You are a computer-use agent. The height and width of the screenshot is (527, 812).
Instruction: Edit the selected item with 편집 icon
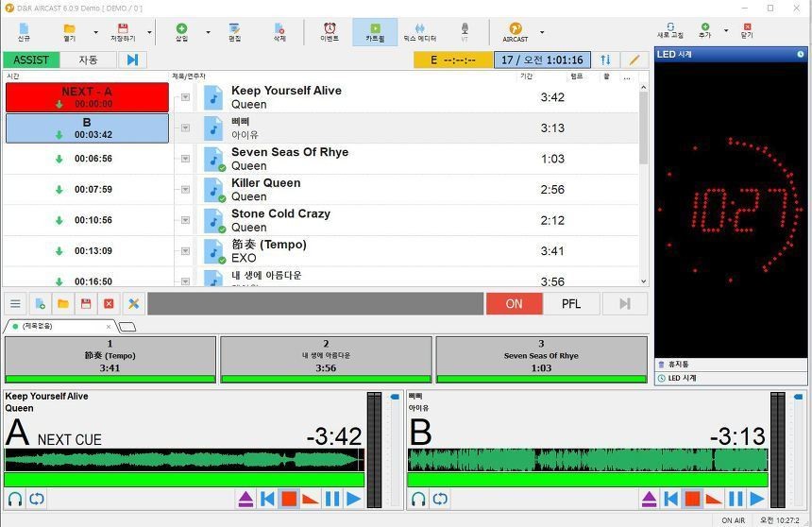pyautogui.click(x=234, y=32)
